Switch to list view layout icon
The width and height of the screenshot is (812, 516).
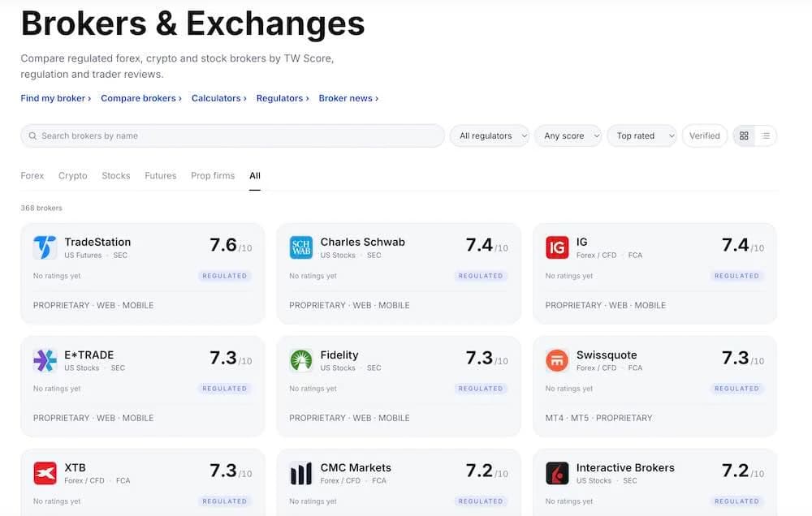point(766,135)
